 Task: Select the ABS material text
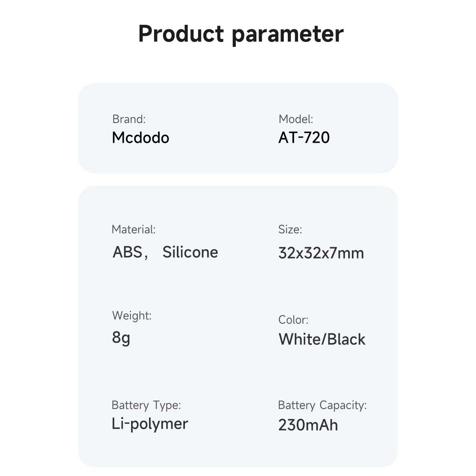[x=127, y=252]
